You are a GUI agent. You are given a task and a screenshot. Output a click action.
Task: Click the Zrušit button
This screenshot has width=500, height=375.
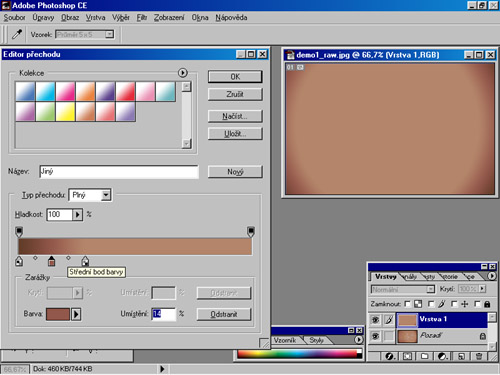[x=235, y=94]
